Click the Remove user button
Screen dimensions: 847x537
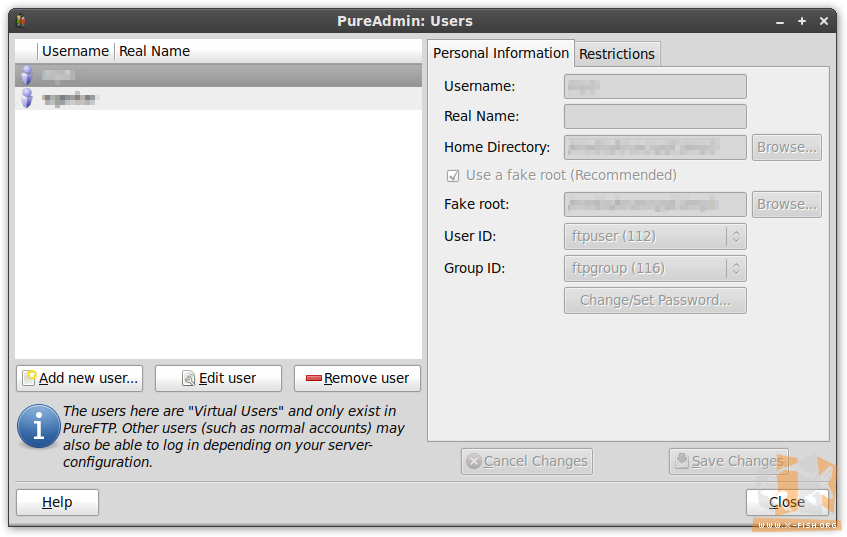click(x=357, y=378)
